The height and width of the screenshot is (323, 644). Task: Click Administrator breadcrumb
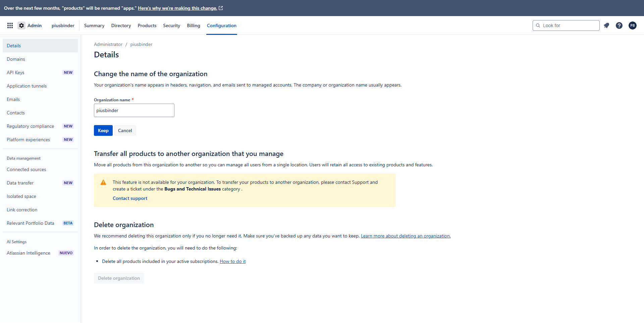coord(108,44)
